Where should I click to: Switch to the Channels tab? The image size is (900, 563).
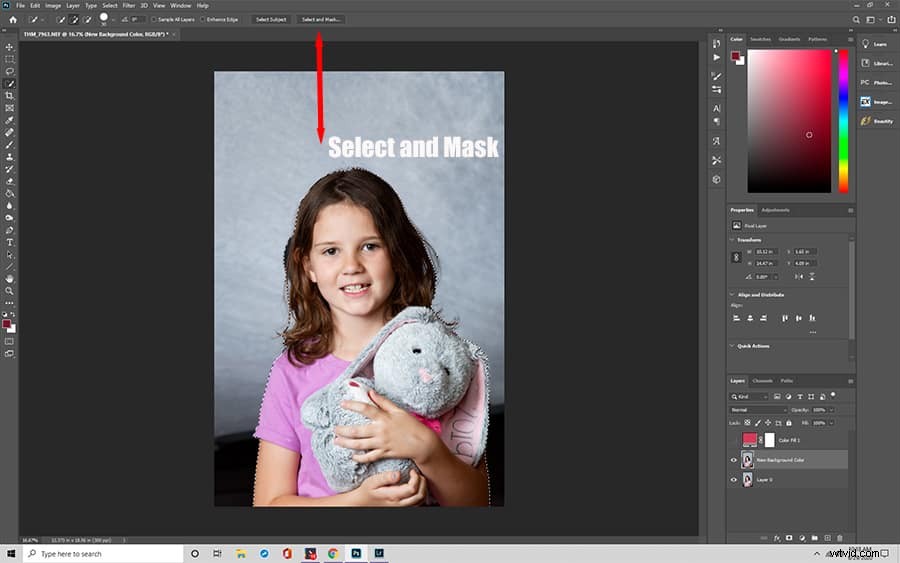(x=763, y=380)
